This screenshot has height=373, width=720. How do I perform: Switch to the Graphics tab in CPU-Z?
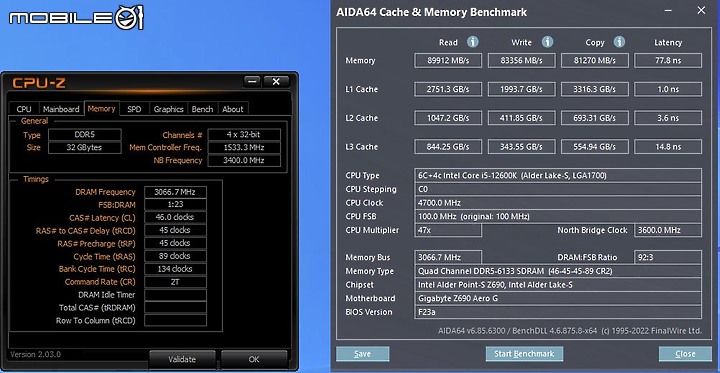pyautogui.click(x=169, y=109)
